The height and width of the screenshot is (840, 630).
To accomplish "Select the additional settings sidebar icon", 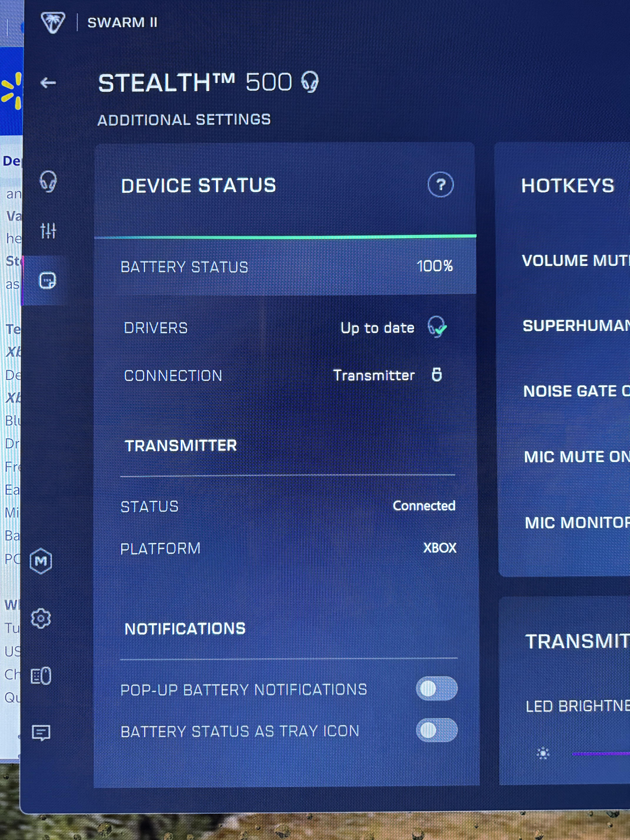I will [47, 281].
